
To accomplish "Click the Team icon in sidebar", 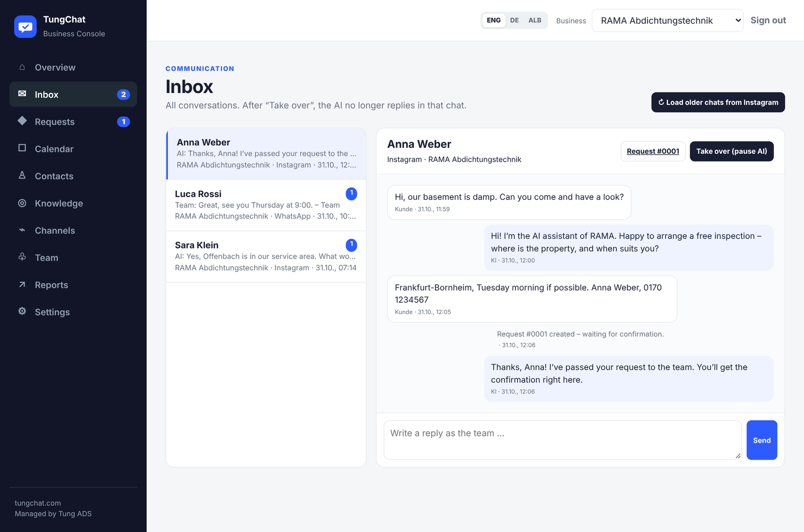I will (22, 257).
